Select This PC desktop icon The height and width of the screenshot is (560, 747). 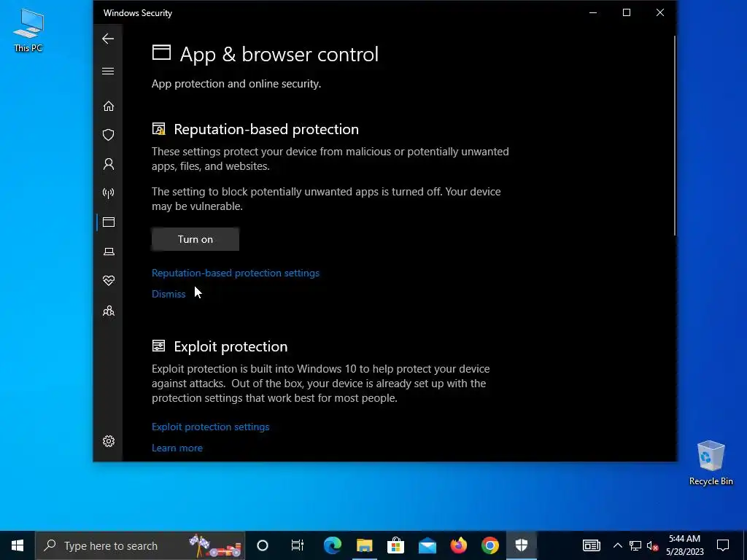(28, 30)
